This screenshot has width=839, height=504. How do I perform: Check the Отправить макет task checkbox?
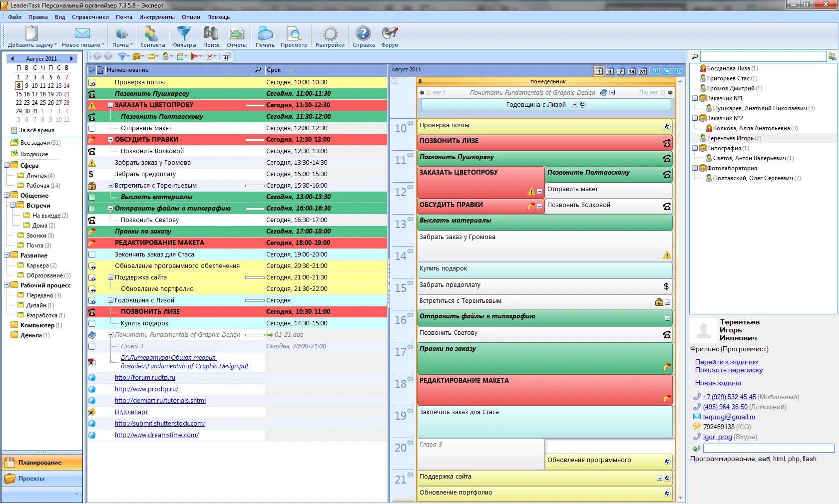click(x=92, y=128)
